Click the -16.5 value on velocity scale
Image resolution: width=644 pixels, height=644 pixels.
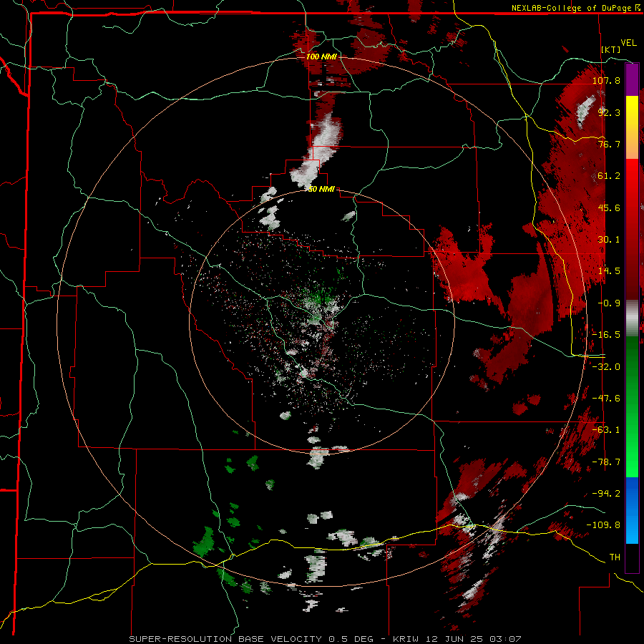606,335
